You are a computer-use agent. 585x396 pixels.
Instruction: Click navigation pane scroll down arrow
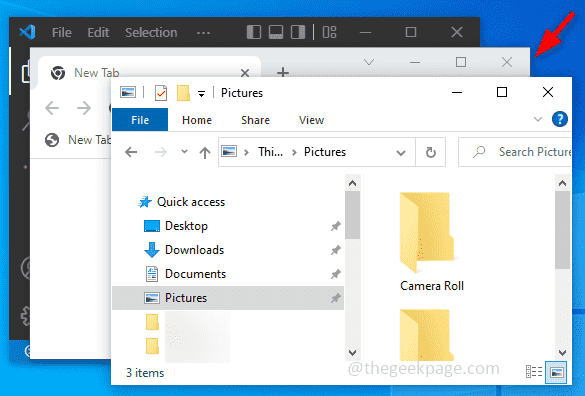tap(352, 352)
